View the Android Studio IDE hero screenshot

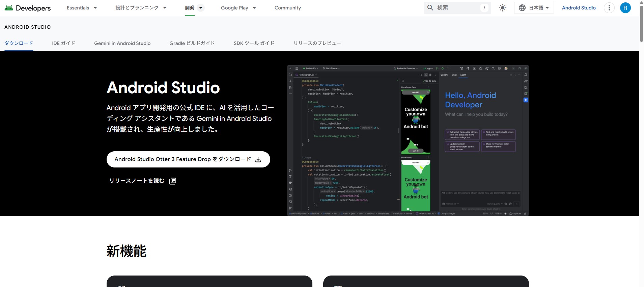point(408,140)
